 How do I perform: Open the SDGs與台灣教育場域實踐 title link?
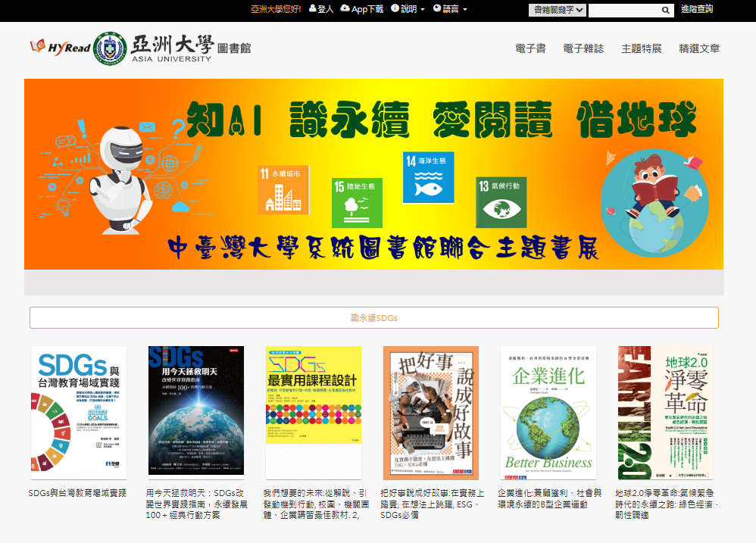(x=77, y=493)
